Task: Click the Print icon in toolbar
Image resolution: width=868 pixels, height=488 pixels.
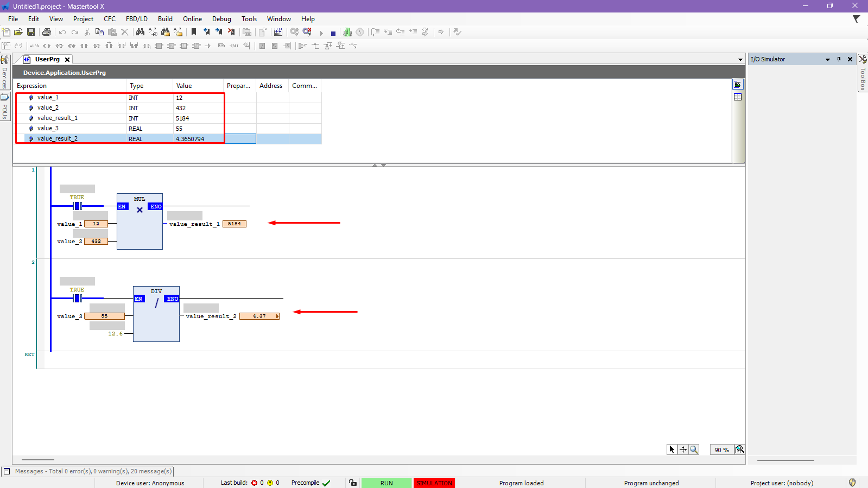Action: coord(47,32)
